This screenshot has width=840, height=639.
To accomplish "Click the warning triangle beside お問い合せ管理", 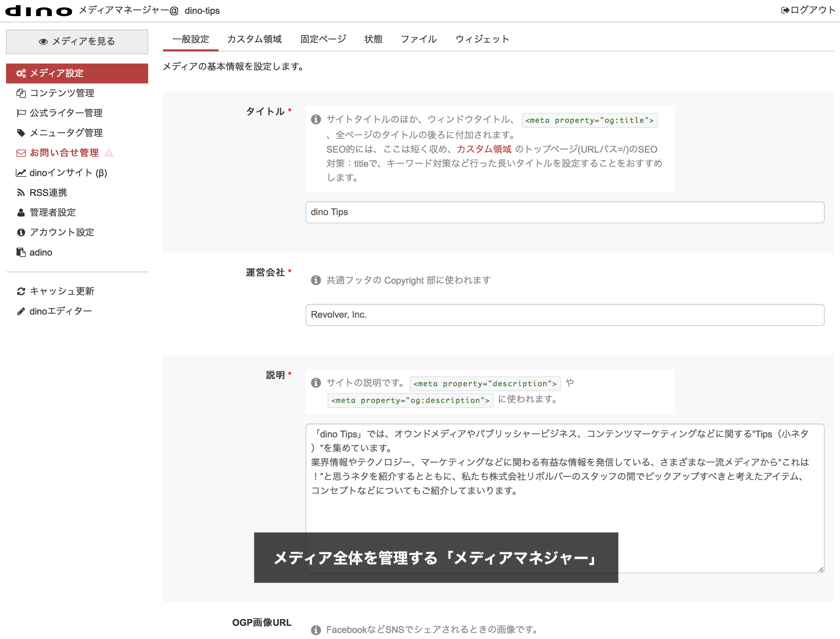I will point(109,153).
